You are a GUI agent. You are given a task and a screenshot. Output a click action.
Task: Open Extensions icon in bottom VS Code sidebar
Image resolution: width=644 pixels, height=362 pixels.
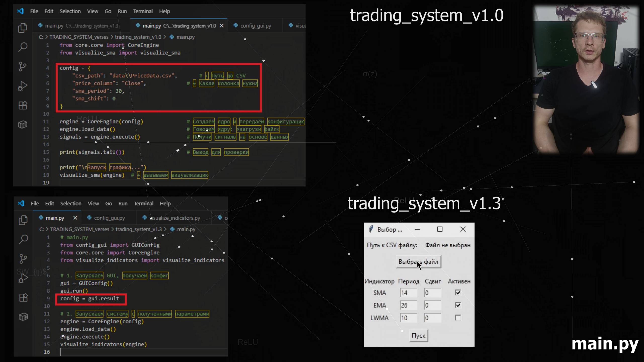(x=23, y=298)
